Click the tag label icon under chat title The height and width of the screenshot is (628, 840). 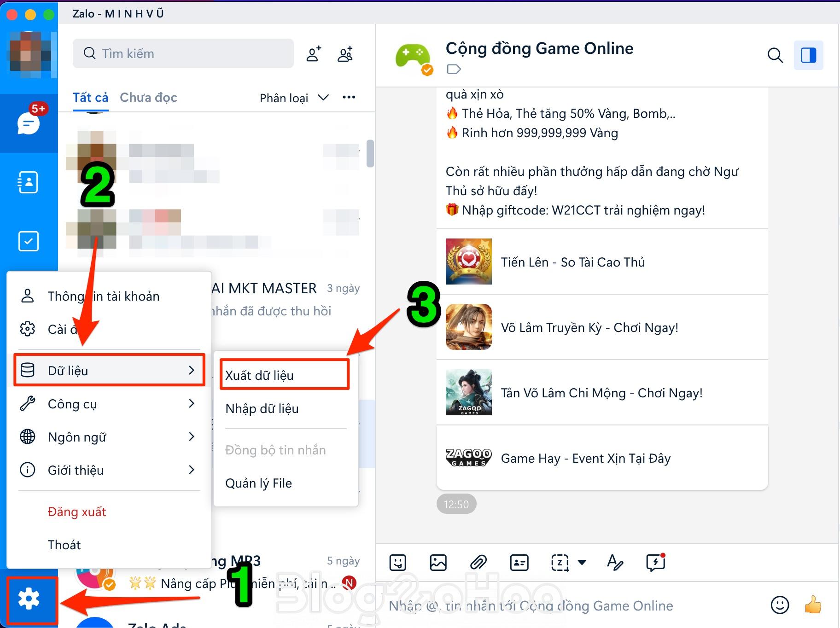pyautogui.click(x=454, y=70)
